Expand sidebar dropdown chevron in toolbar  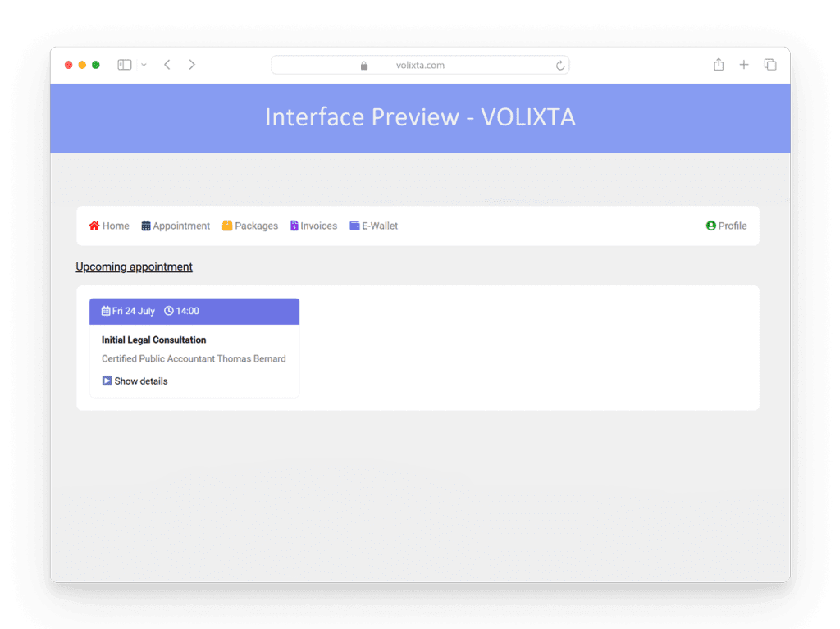point(144,65)
